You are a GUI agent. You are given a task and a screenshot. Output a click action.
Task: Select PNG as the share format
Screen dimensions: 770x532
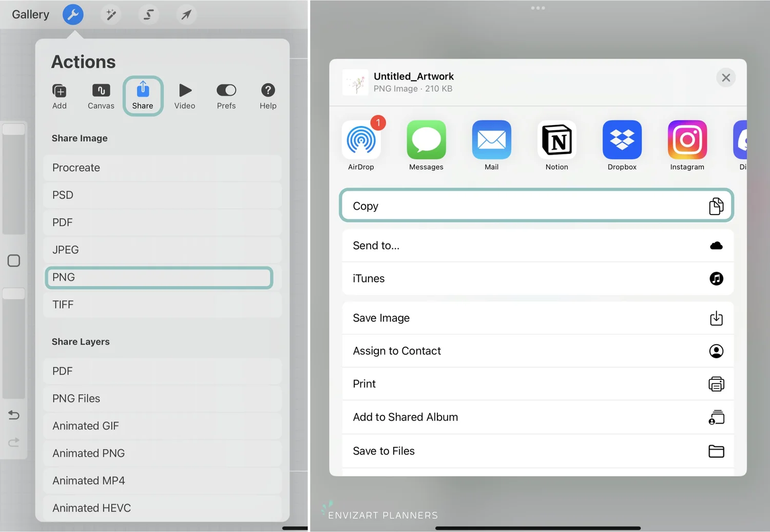(x=159, y=277)
